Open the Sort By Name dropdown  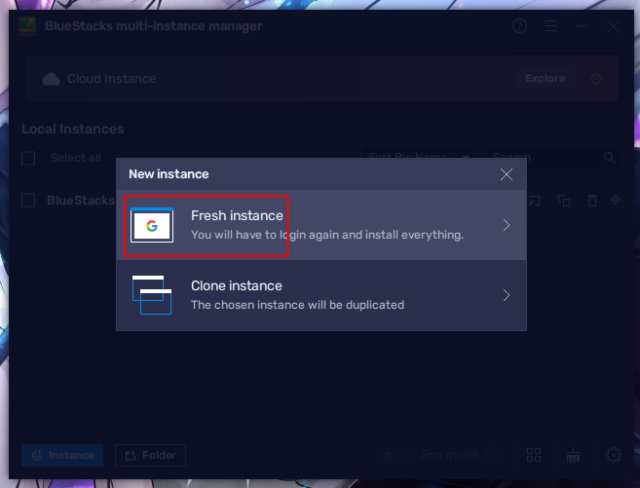tap(418, 158)
